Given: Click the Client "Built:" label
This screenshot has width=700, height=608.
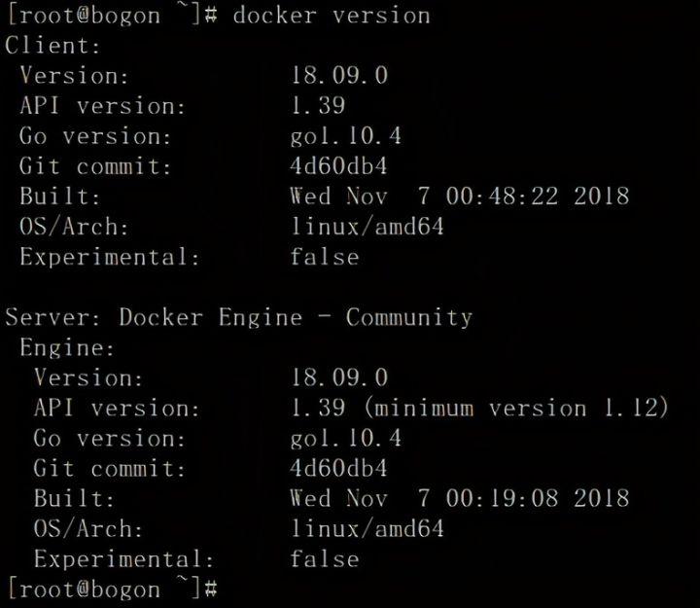Looking at the screenshot, I should 60,197.
